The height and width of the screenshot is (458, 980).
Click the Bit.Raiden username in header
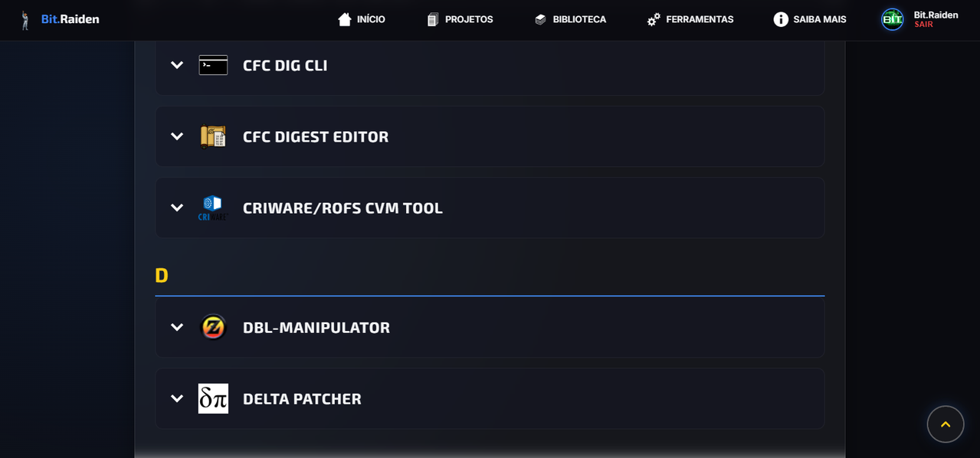coord(936,15)
